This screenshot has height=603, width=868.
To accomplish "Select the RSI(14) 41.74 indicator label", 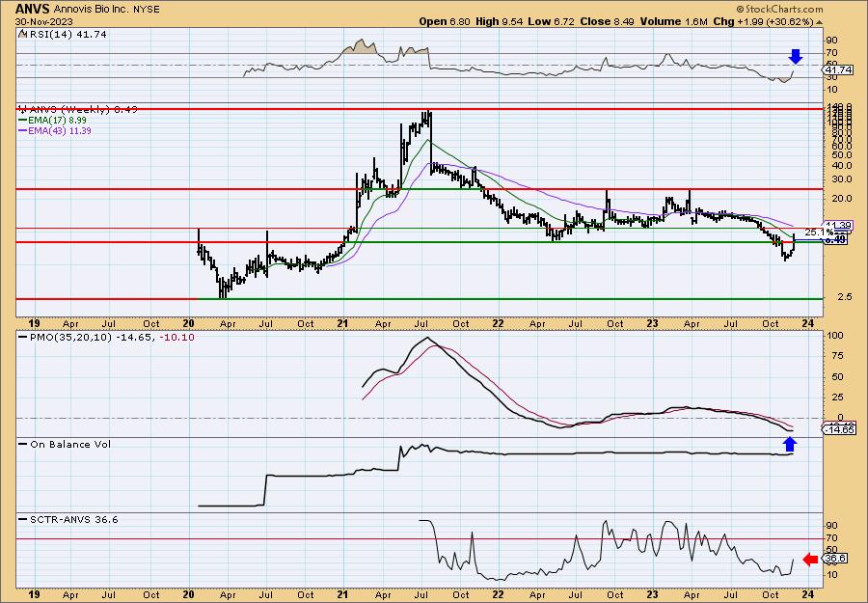I will click(x=67, y=34).
